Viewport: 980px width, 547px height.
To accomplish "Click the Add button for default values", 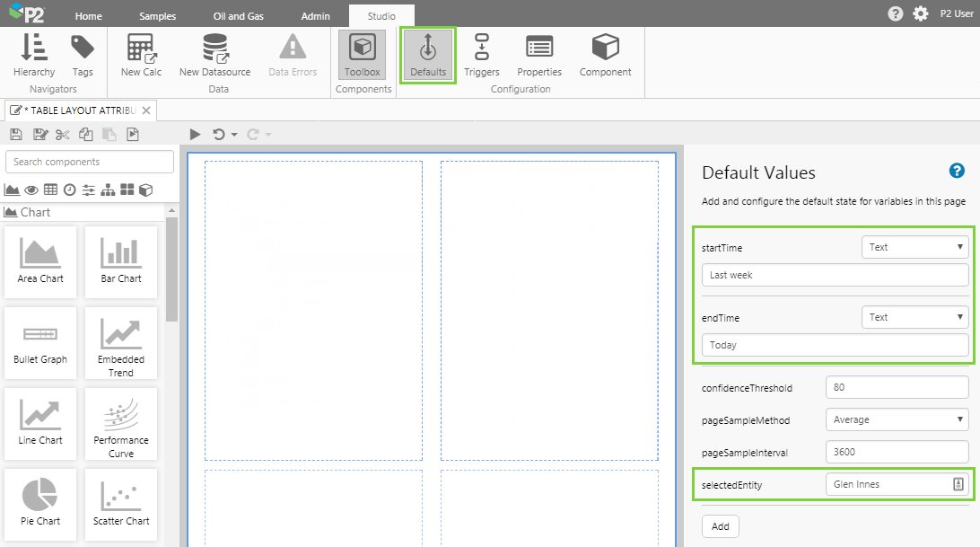I will tap(720, 526).
